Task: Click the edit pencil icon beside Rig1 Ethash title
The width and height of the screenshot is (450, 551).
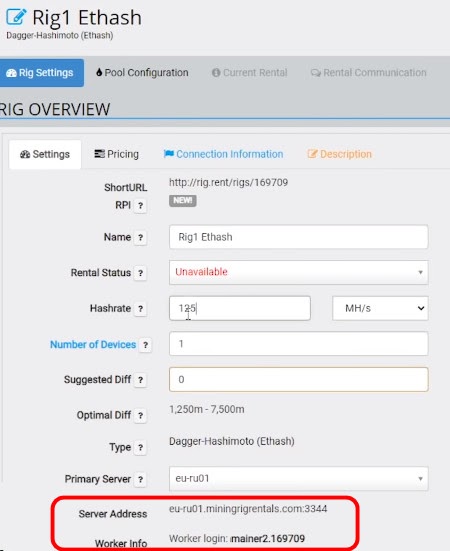Action: click(x=16, y=17)
